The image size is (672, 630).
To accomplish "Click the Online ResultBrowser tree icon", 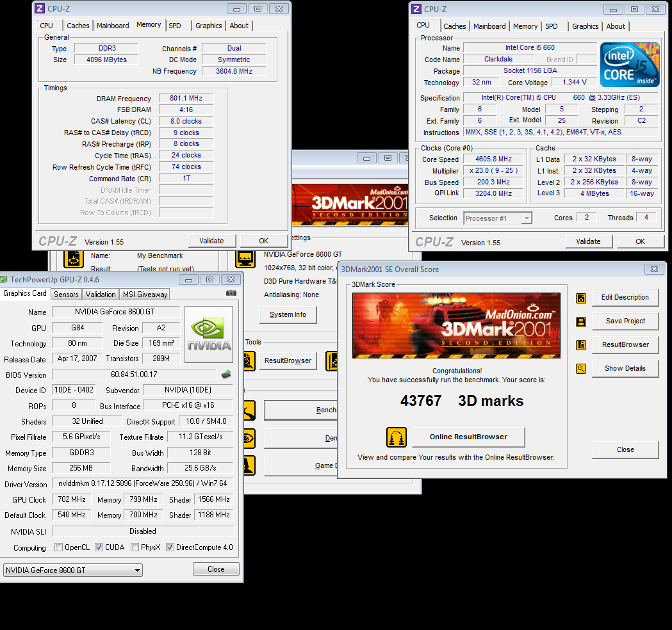I will [x=397, y=437].
